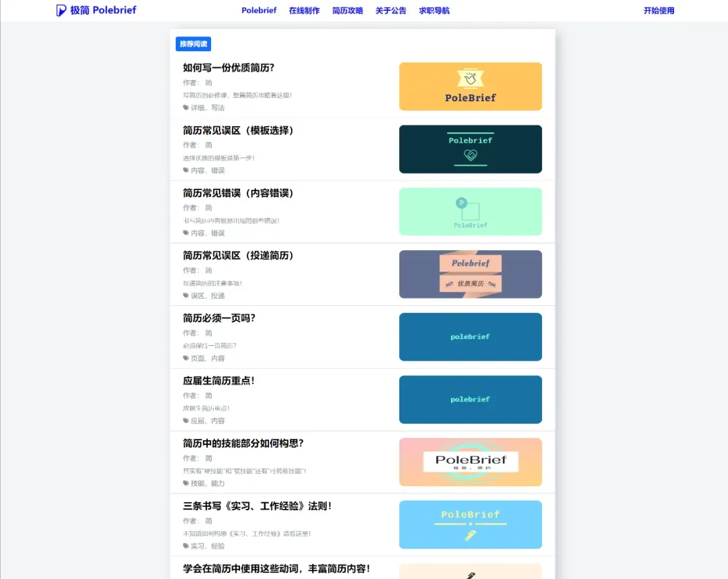Open 求职导航 navigation link
Screen dimensions: 728x579
click(x=434, y=10)
